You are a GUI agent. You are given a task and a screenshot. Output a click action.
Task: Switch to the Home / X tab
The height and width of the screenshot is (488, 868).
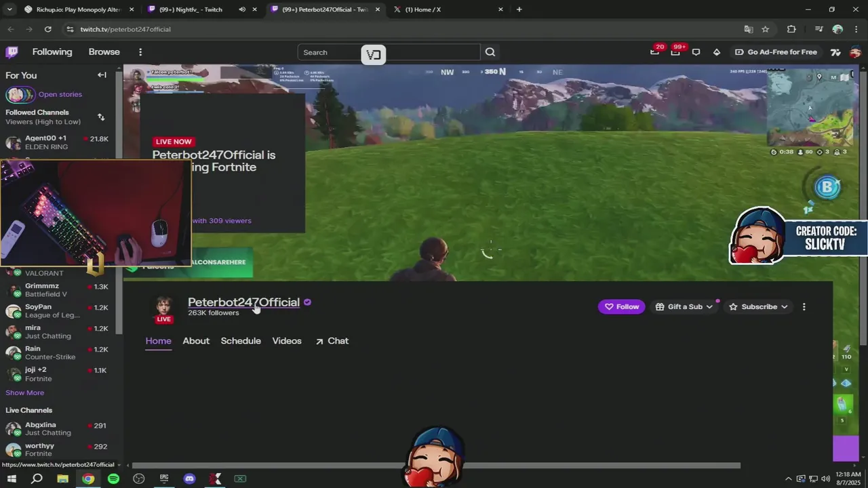pyautogui.click(x=447, y=9)
